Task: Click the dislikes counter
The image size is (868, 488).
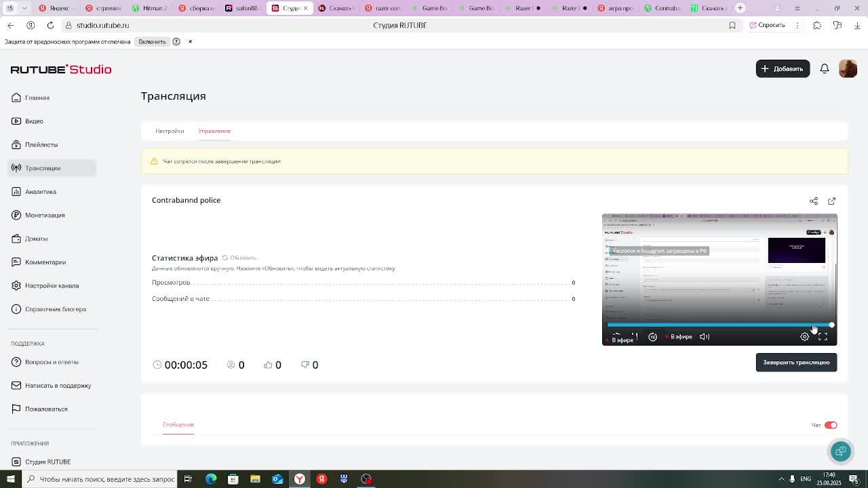Action: click(309, 365)
